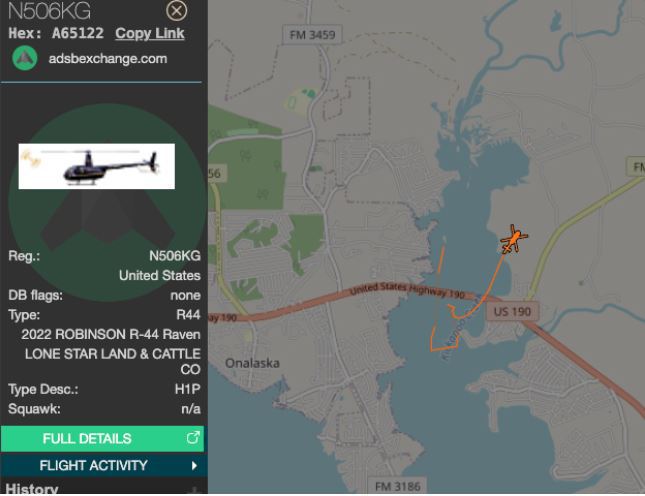Open the Flight Activity menu
This screenshot has height=496, width=645.
coord(93,465)
